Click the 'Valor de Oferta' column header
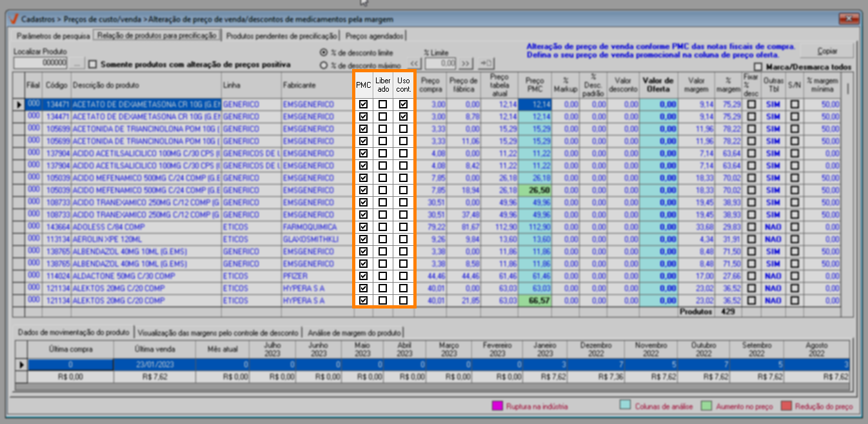This screenshot has width=868, height=424. click(658, 85)
